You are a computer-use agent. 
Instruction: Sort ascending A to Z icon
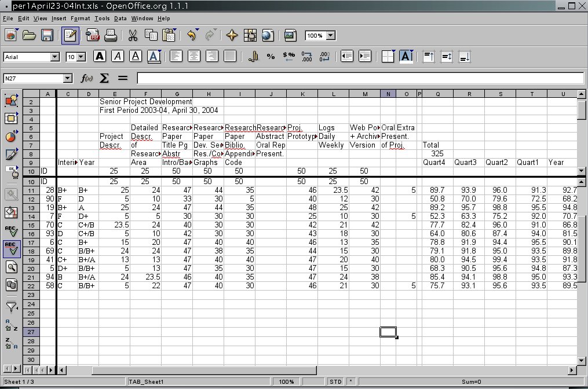point(11,325)
